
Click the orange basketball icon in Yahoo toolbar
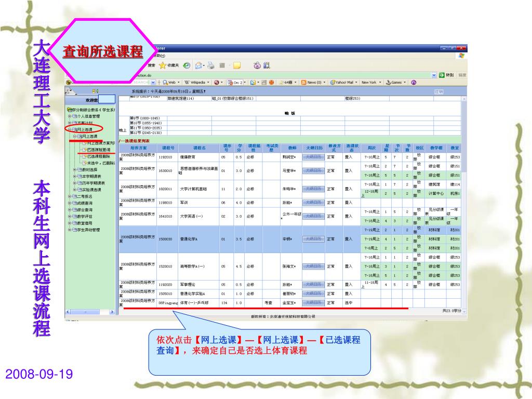coord(271,83)
